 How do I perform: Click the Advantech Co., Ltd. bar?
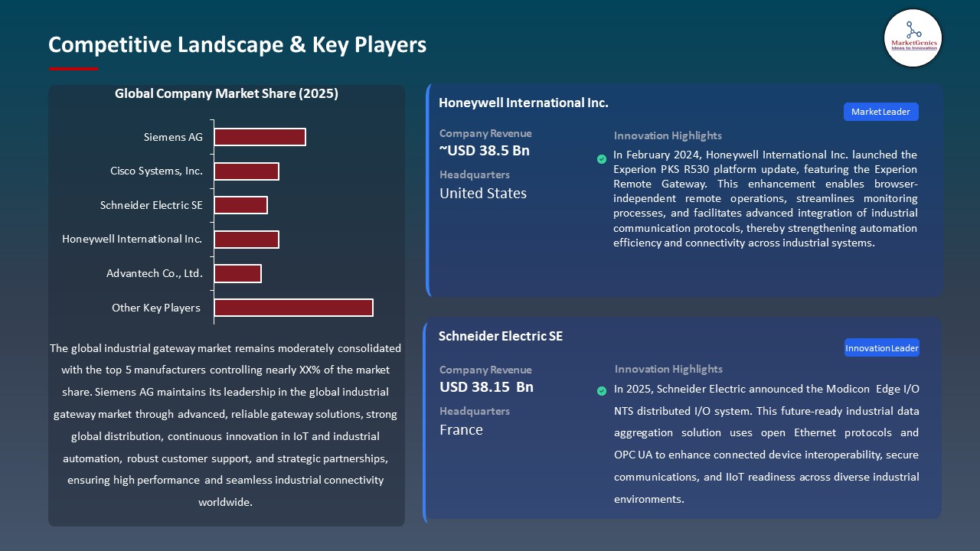point(238,273)
